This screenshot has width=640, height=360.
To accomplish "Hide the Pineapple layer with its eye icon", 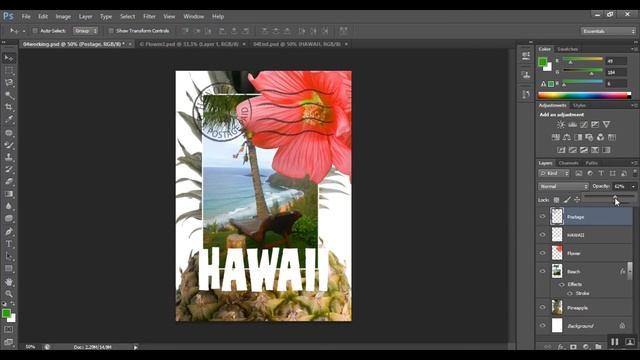I will (542, 308).
